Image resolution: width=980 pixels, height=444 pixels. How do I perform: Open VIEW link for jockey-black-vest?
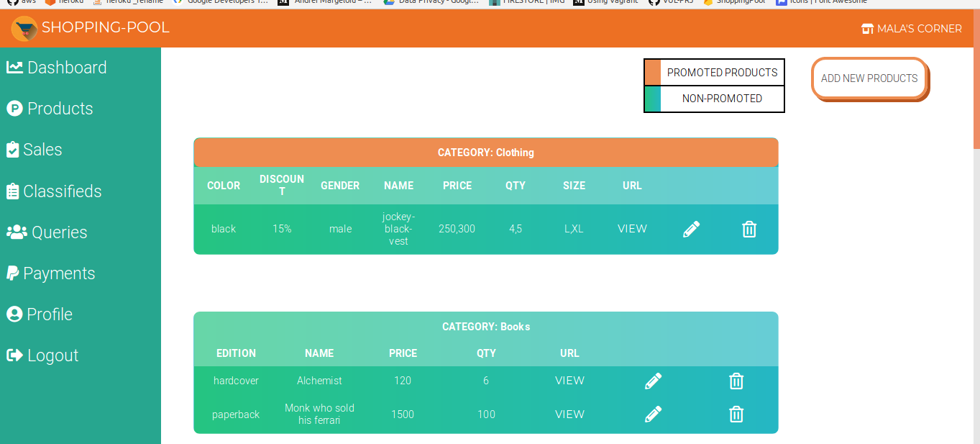point(632,229)
